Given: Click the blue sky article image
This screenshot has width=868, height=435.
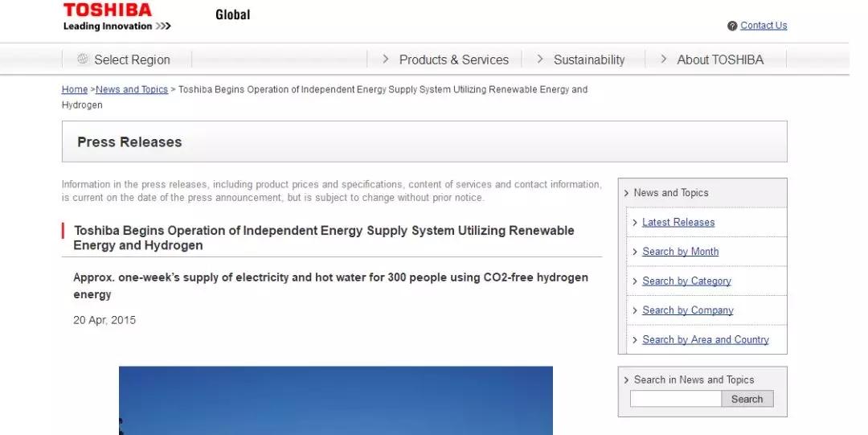Looking at the screenshot, I should click(x=335, y=400).
